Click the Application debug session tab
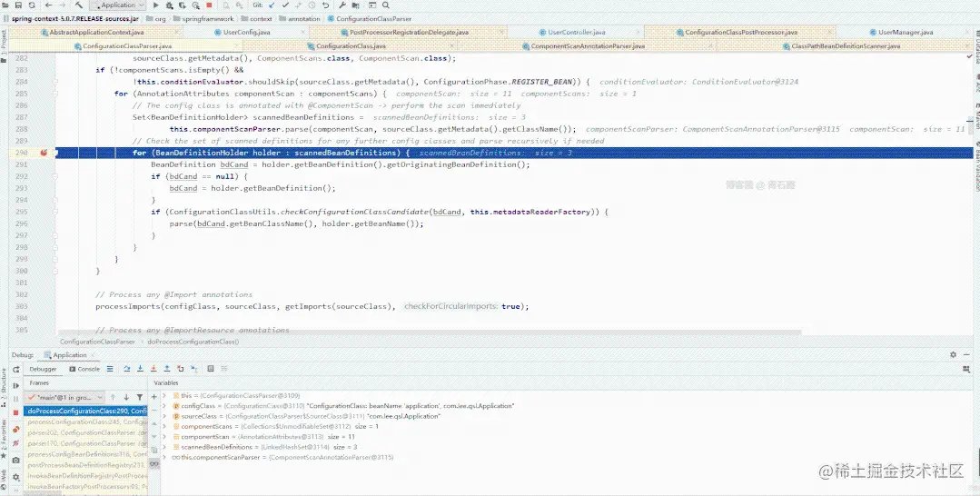 69,355
